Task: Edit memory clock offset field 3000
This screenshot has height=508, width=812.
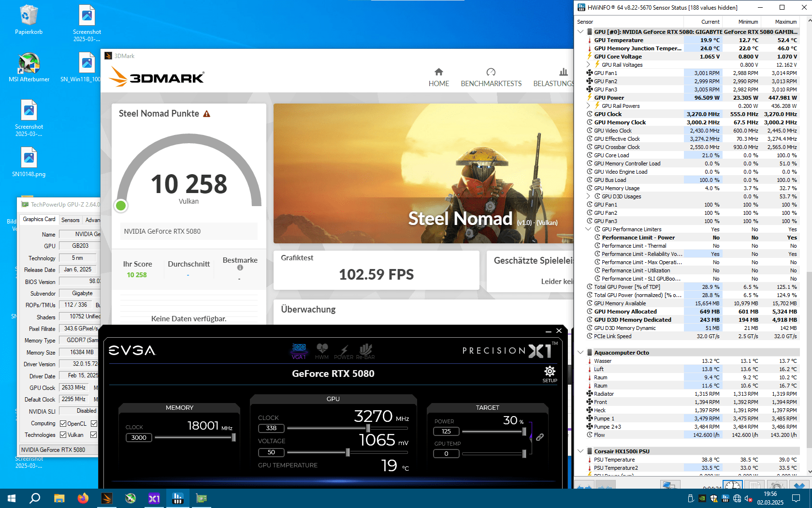Action: pos(139,438)
